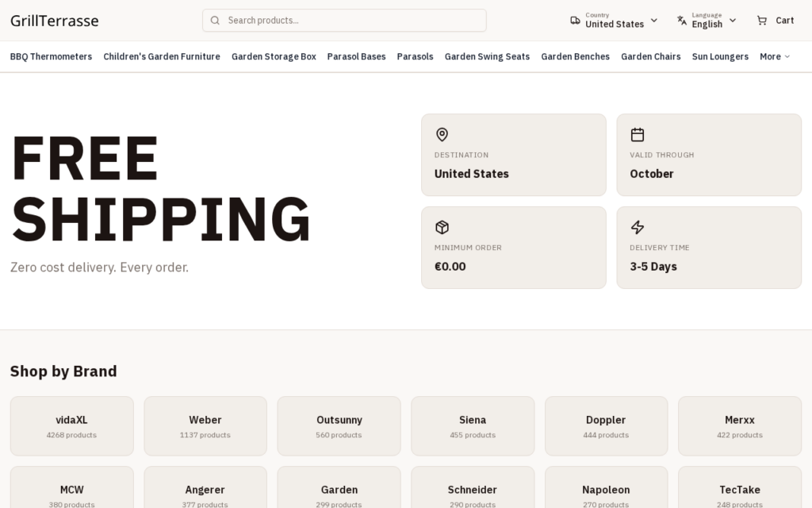Click the '4268 products' count
Screen dimensions: 812x508
71,435
